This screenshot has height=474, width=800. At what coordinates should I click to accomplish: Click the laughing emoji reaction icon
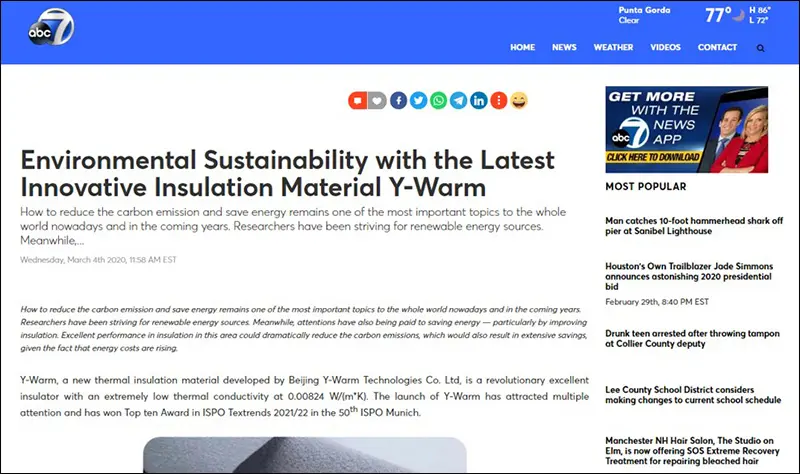[519, 100]
